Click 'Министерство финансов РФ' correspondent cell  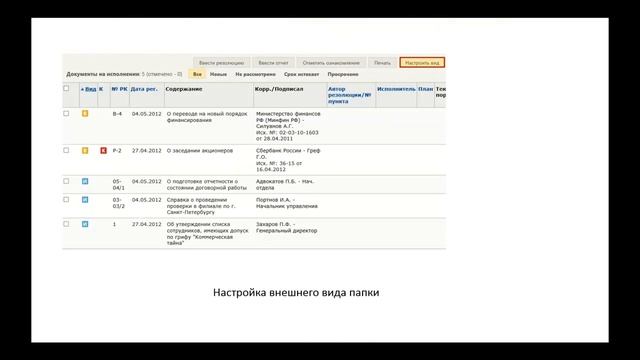(288, 126)
